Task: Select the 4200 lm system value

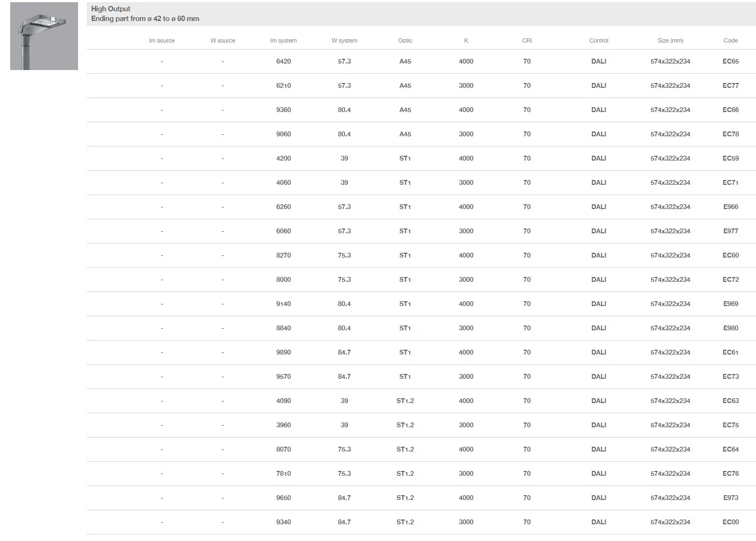Action: tap(283, 158)
